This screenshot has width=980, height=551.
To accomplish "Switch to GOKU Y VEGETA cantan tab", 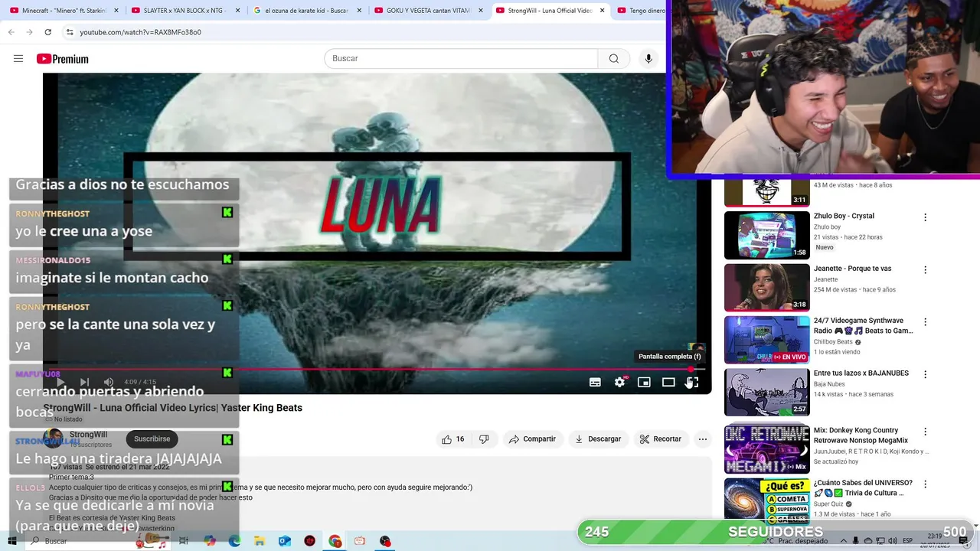I will tap(427, 11).
